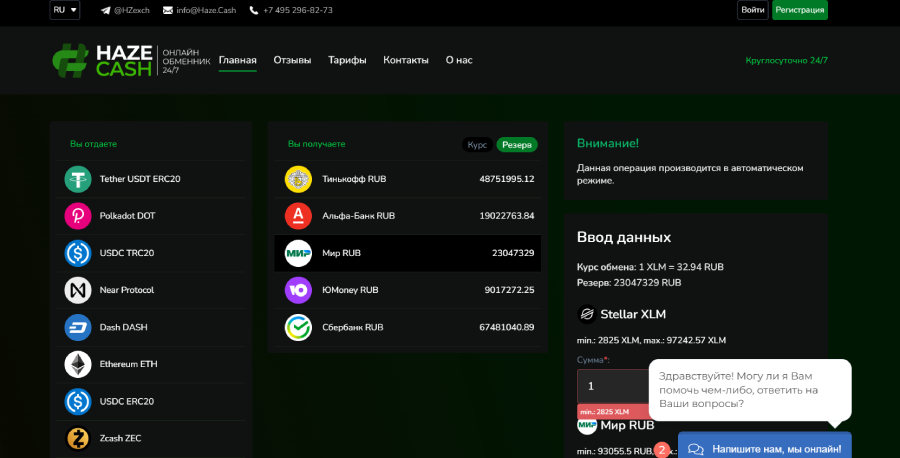This screenshot has width=900, height=458.
Task: Open the RU language dropdown
Action: pos(65,10)
